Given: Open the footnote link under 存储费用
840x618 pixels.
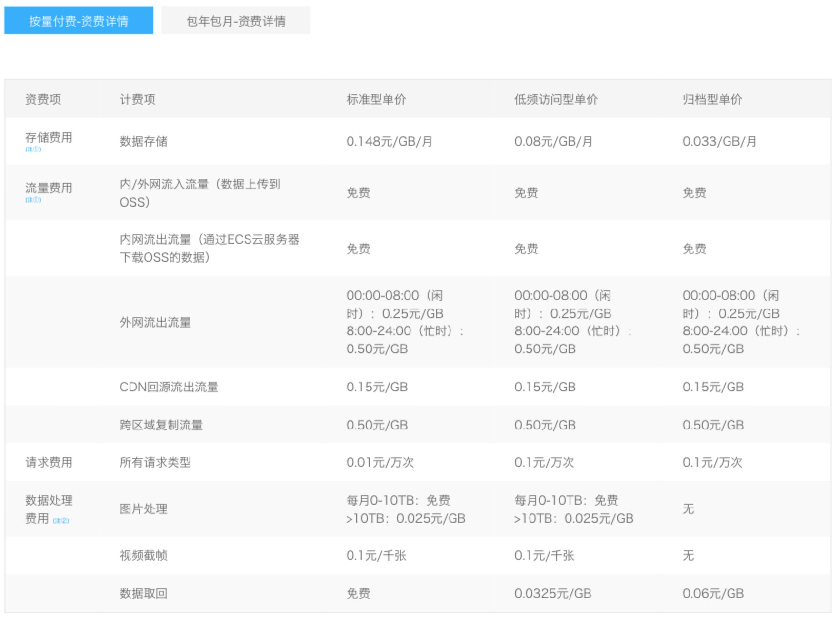Looking at the screenshot, I should (33, 150).
